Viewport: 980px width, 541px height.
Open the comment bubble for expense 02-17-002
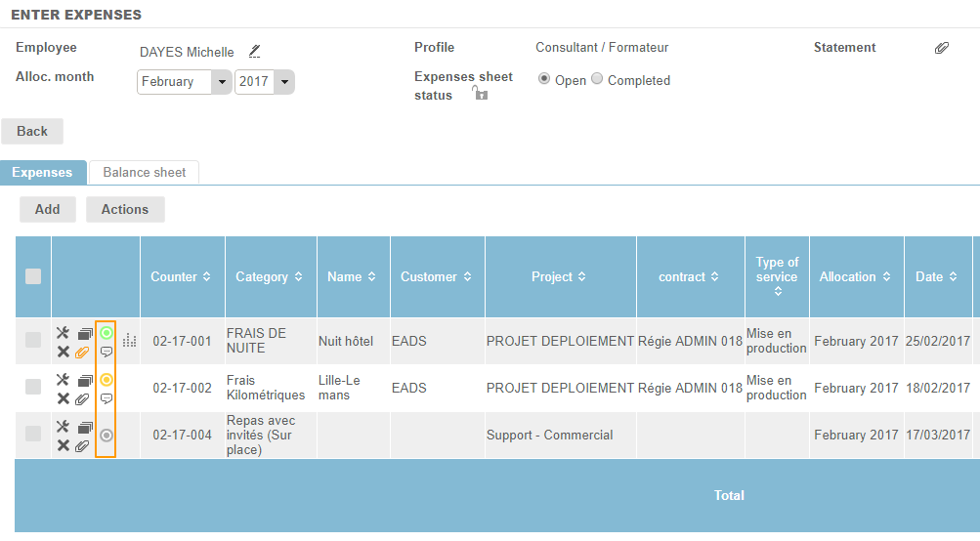click(107, 398)
